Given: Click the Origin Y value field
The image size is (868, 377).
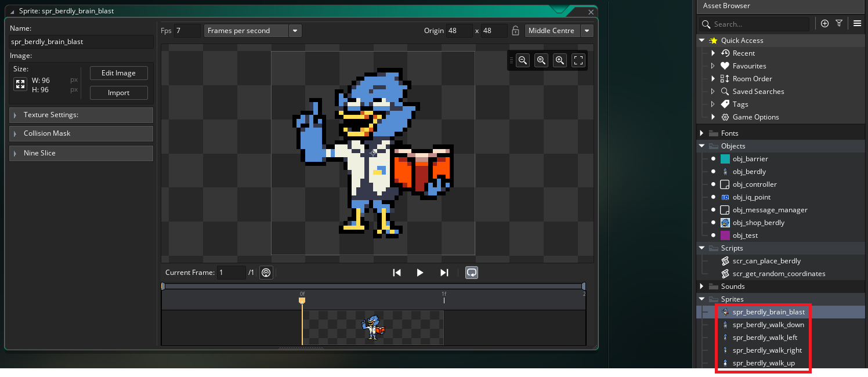Looking at the screenshot, I should (x=494, y=31).
